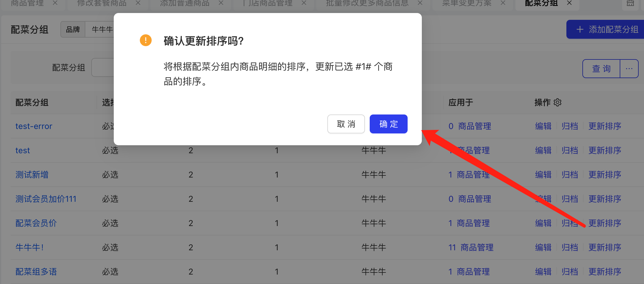Click 归档 for 测试会员加价111 row
The height and width of the screenshot is (284, 644).
tap(570, 199)
